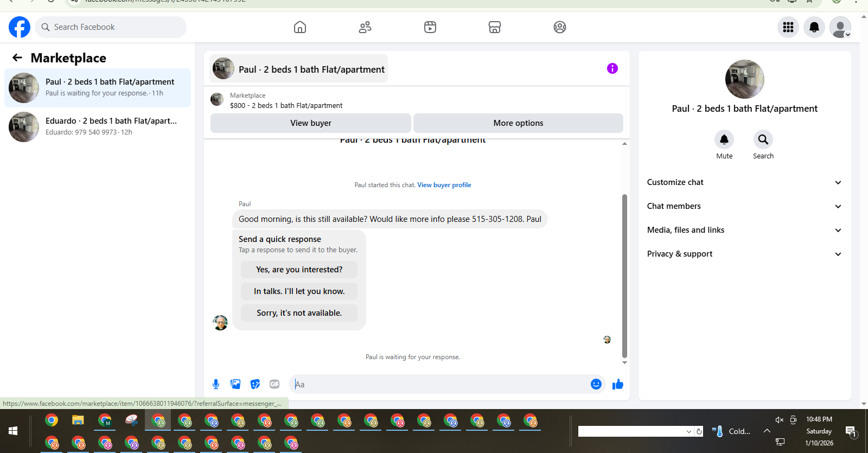This screenshot has width=868, height=453.
Task: Open the emoji picker smiley icon
Action: (596, 384)
